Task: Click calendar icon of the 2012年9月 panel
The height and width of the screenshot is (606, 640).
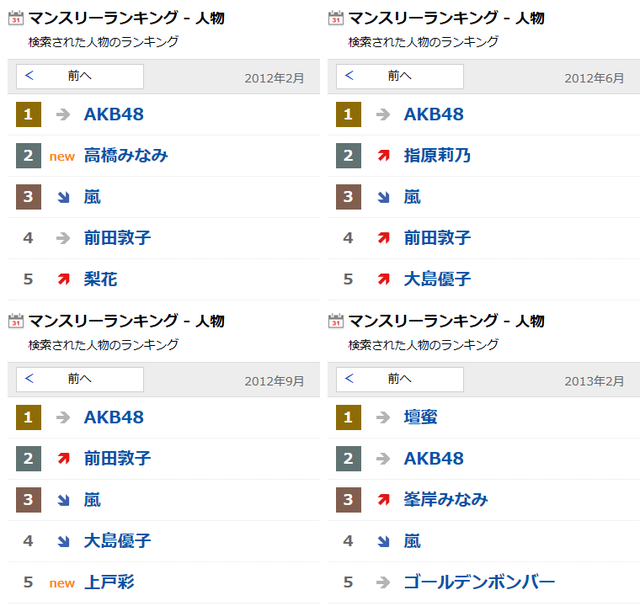Action: pos(16,321)
